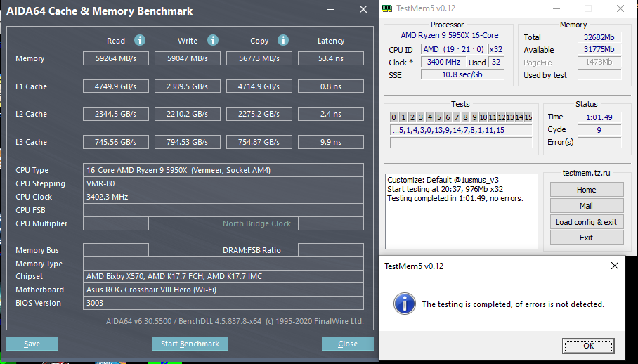Click Available memory value 31775Mb
638x364 pixels.
599,49
